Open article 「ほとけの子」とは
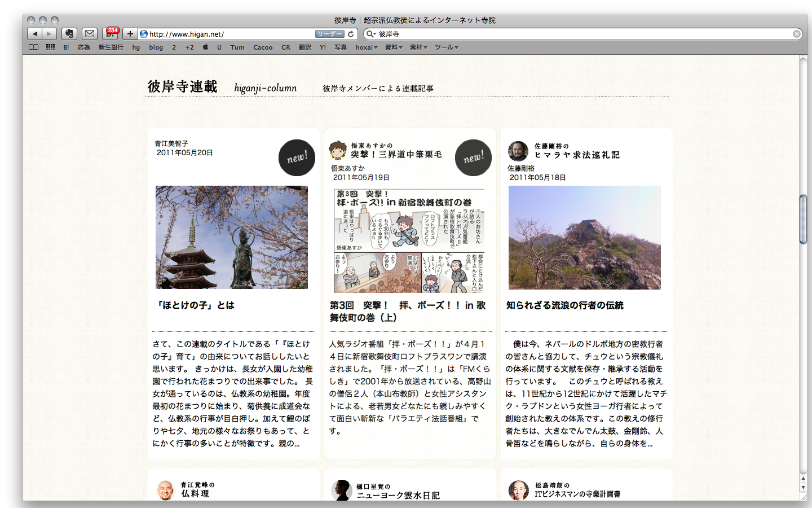 (x=195, y=305)
